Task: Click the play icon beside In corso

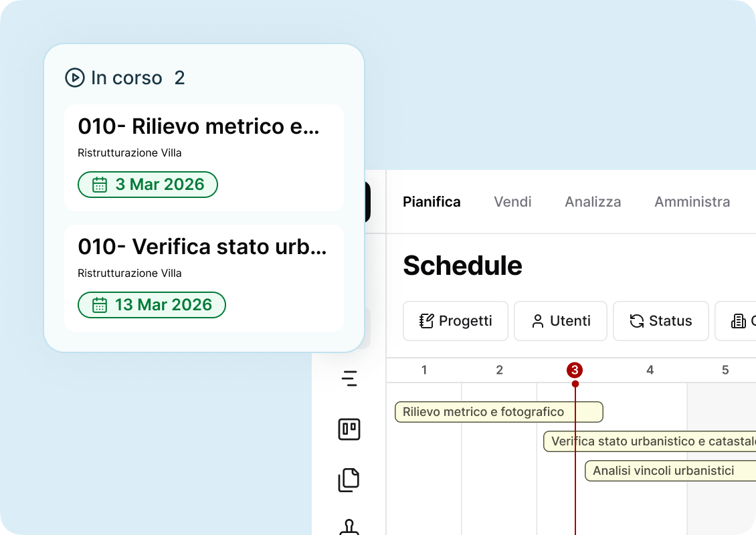Action: [75, 78]
